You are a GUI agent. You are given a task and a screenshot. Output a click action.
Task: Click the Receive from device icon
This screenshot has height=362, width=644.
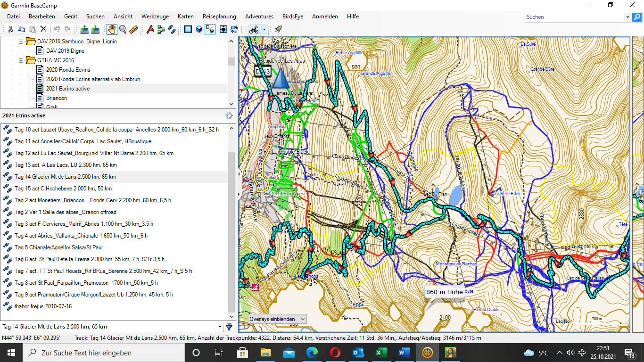84,29
